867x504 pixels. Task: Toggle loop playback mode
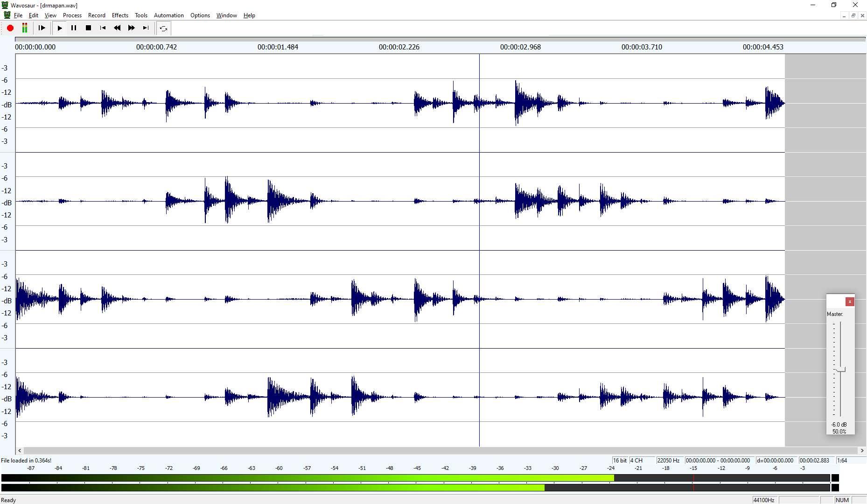163,28
